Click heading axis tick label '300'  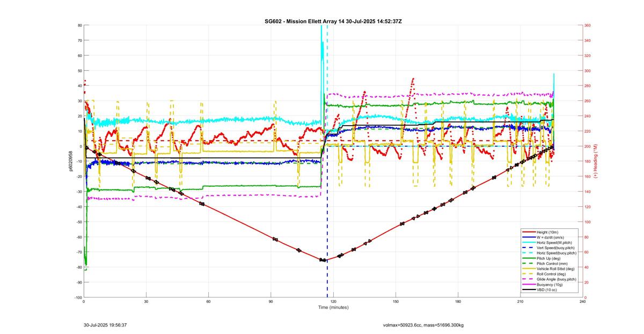click(x=588, y=71)
